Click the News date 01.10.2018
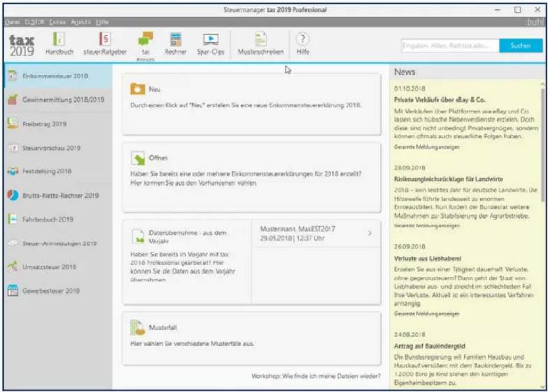 point(410,89)
